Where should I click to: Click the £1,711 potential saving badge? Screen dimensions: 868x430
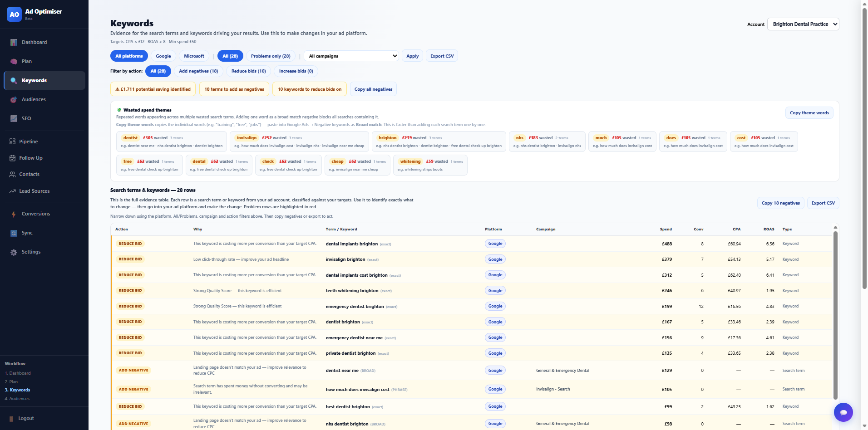point(153,89)
